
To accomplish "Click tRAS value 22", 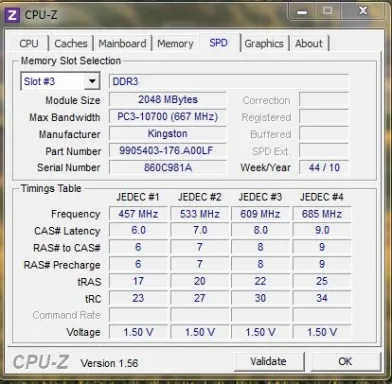I will pos(260,281).
